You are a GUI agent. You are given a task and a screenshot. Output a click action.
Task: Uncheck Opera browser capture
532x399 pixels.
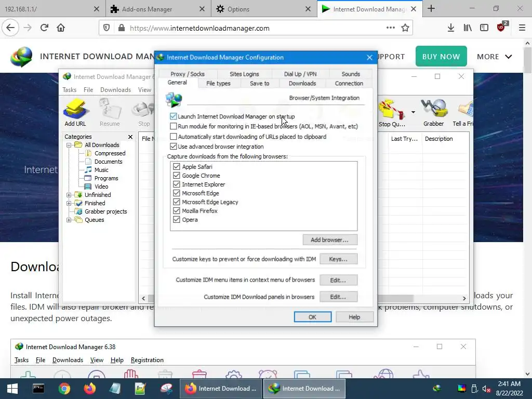(x=177, y=220)
